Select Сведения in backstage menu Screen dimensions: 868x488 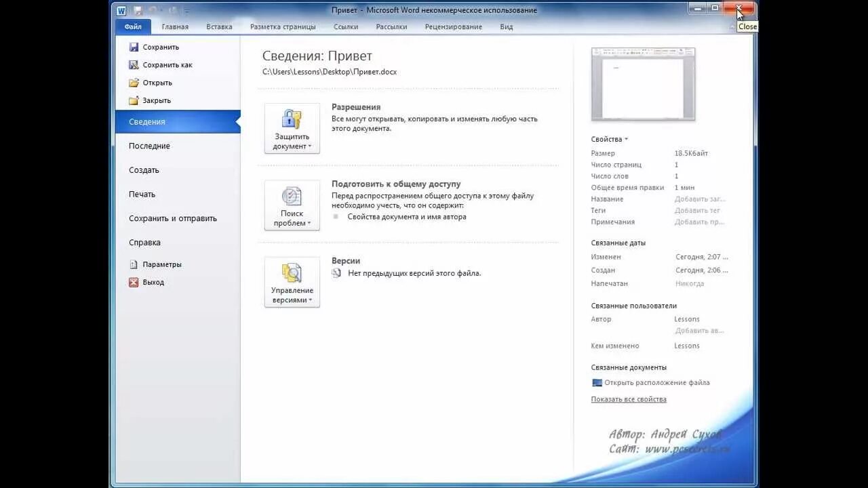tap(178, 122)
